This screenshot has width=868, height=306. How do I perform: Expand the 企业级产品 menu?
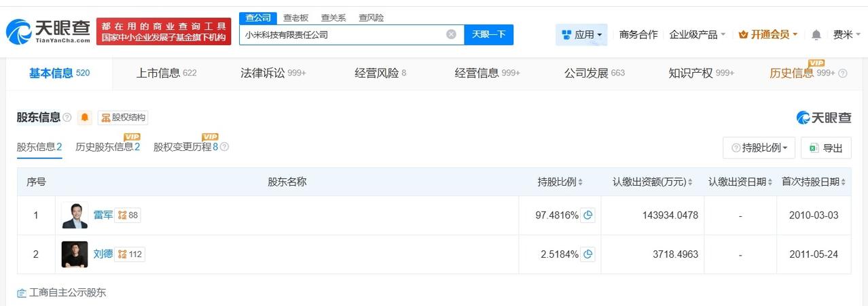point(697,35)
